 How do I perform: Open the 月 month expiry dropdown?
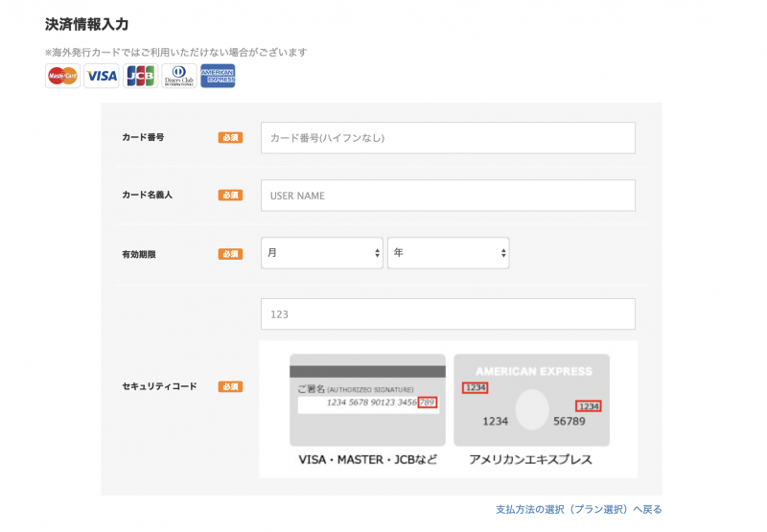pos(322,253)
